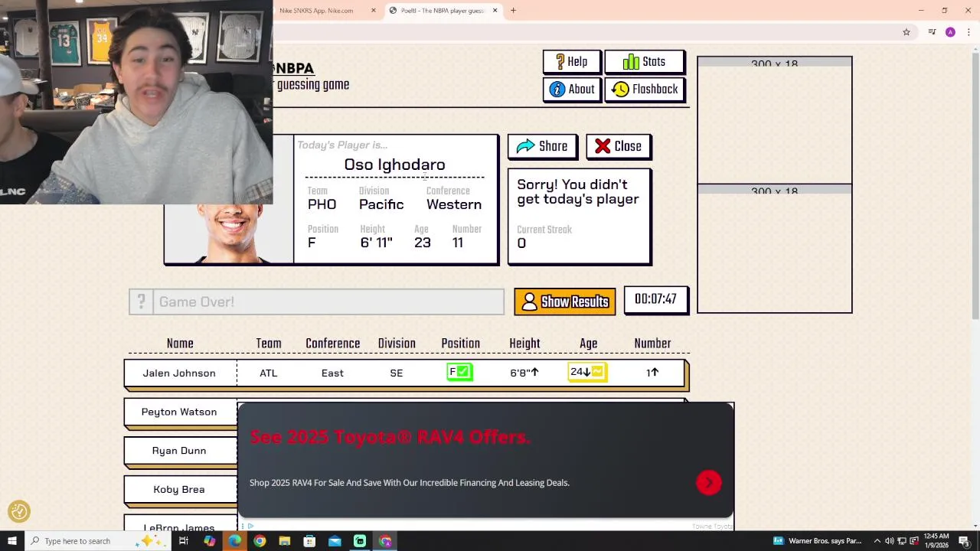The height and width of the screenshot is (551, 980).
Task: Click the 6'8" height cell
Action: 524,373
